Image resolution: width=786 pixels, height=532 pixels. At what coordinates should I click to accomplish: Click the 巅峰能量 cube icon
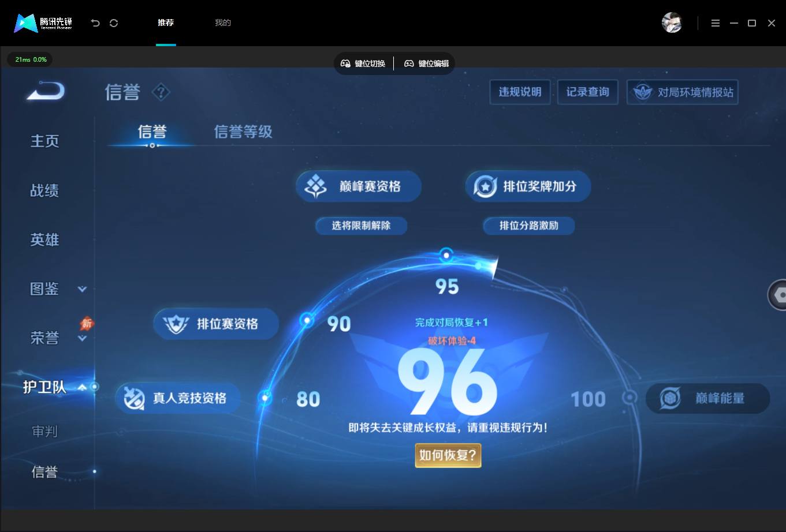click(670, 398)
